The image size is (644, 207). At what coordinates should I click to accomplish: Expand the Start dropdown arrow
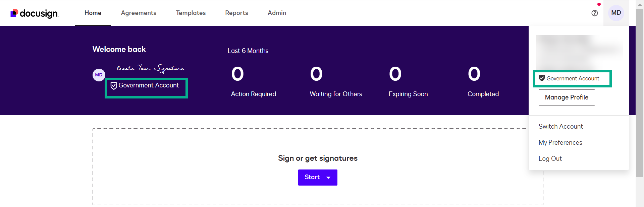(x=328, y=178)
